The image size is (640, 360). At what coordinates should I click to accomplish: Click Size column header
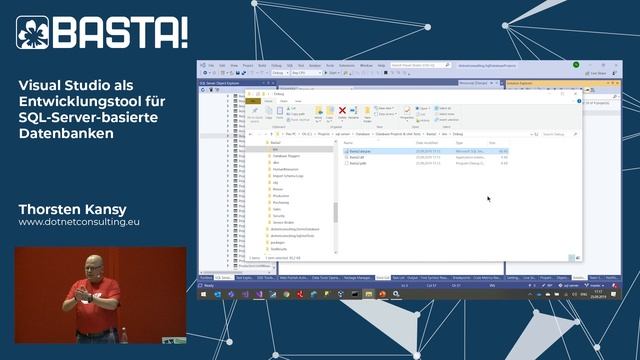coord(492,143)
